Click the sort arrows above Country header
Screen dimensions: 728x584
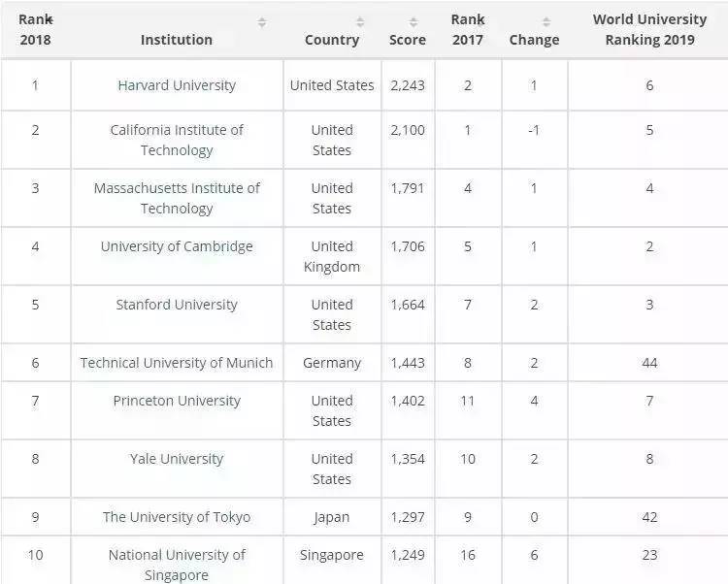coord(360,22)
